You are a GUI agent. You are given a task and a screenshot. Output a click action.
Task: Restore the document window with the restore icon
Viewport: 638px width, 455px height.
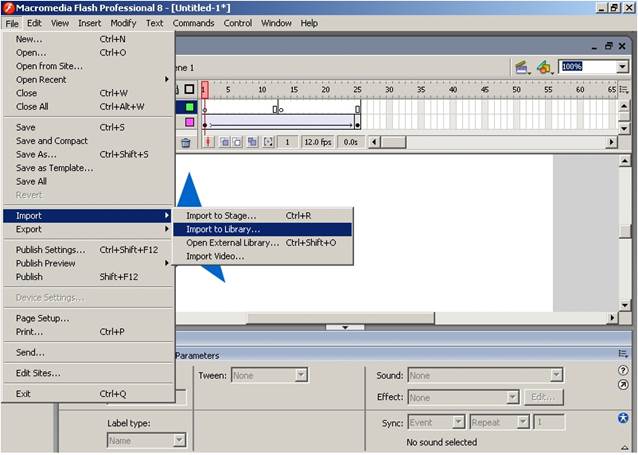click(x=609, y=46)
